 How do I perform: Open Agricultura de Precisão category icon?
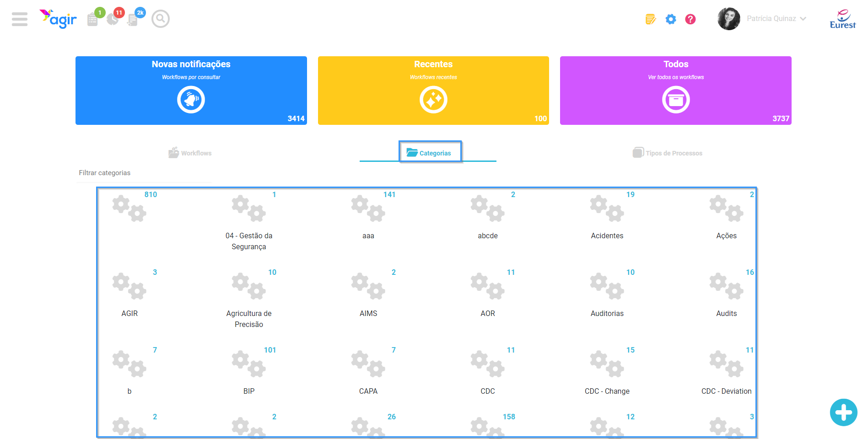tap(249, 286)
